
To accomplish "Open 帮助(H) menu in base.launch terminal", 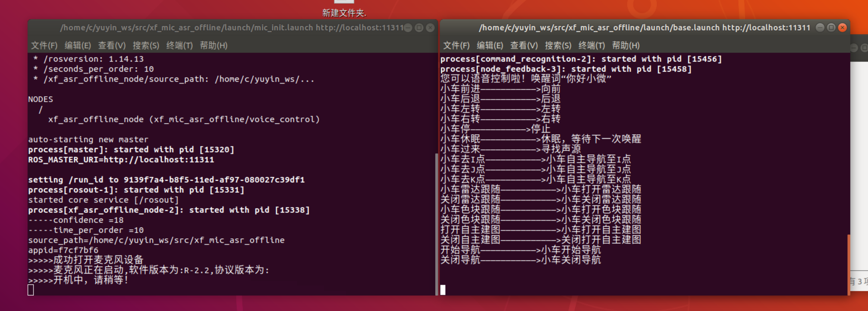I will [626, 45].
